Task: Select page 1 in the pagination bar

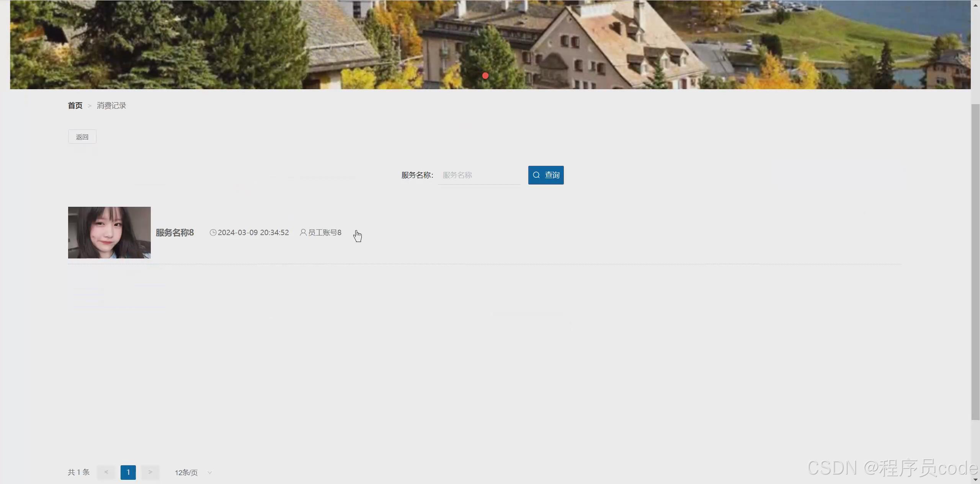Action: (x=128, y=472)
